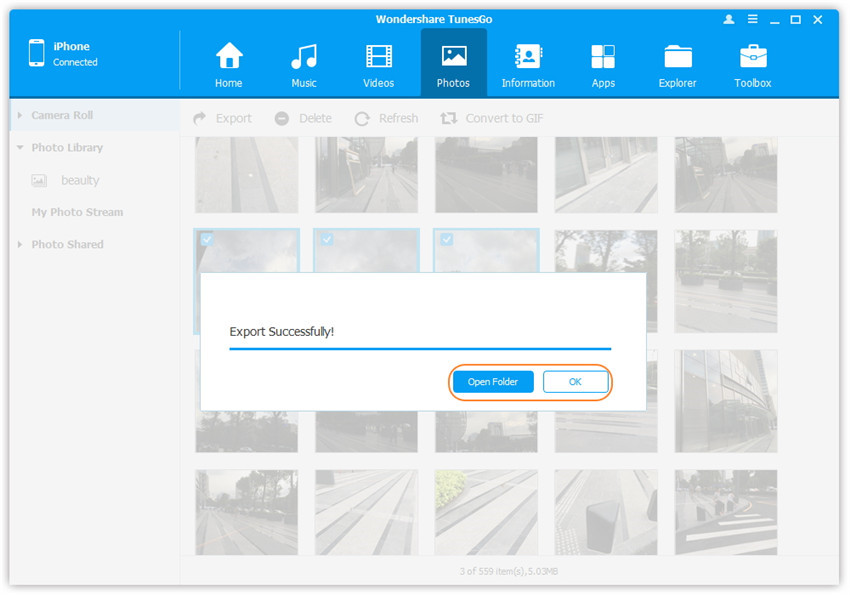
Task: Go to the Music section icon
Action: coord(303,57)
